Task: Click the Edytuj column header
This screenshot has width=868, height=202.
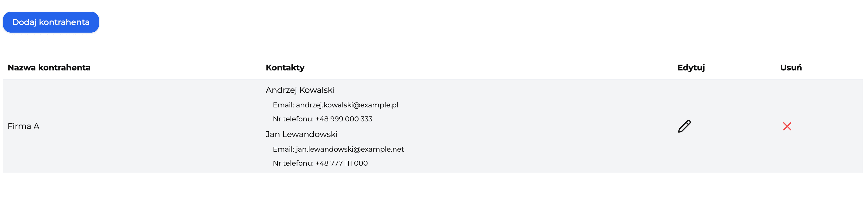Action: (691, 68)
